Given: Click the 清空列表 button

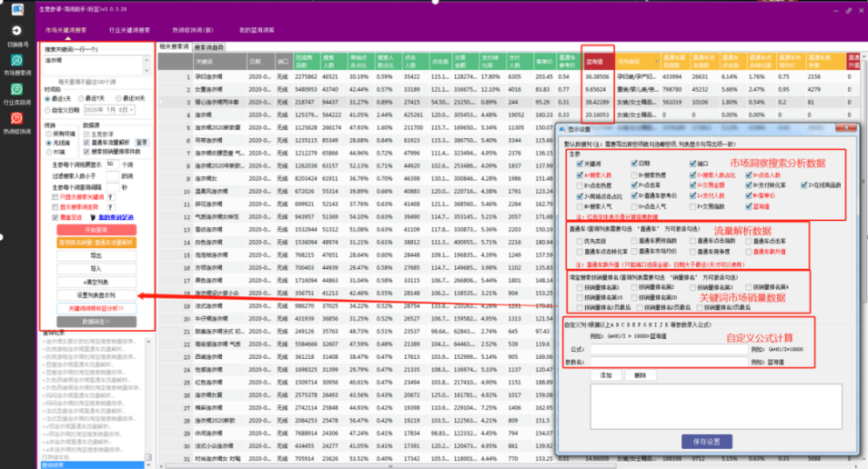Looking at the screenshot, I should click(x=96, y=282).
